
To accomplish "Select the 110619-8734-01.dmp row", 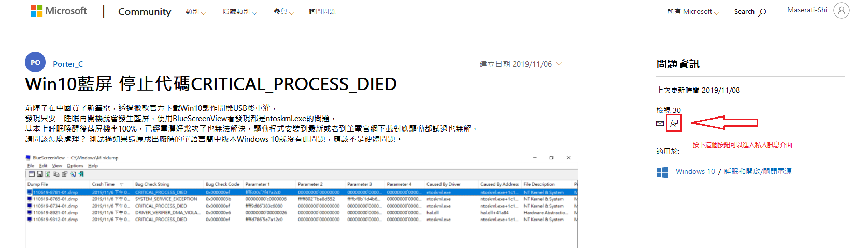I will 301,206.
